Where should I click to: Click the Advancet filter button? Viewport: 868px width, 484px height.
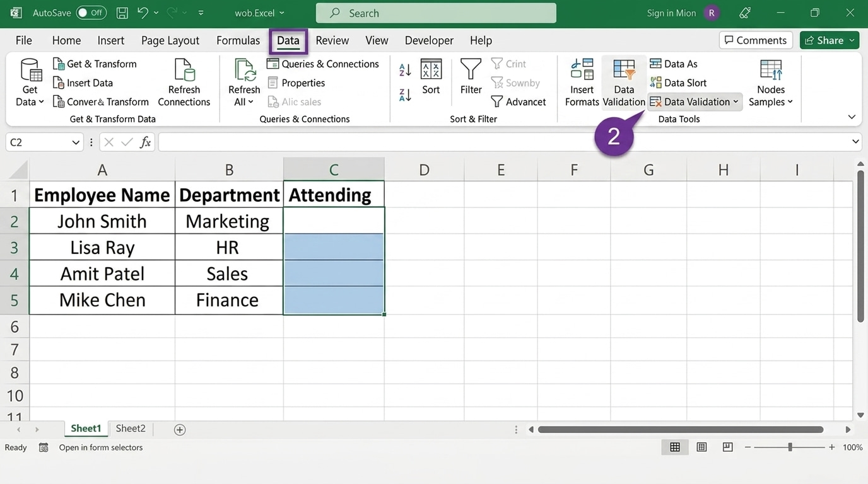click(519, 101)
